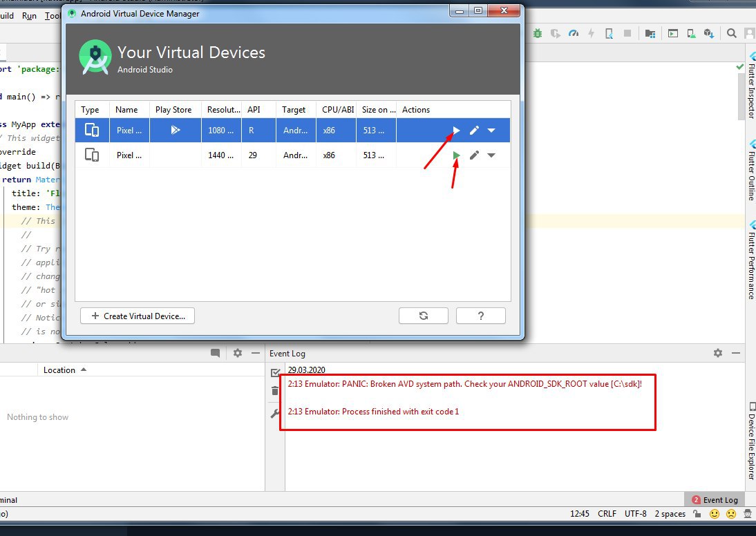The height and width of the screenshot is (536, 756).
Task: Select device type icon of API 29 row
Action: pos(92,155)
